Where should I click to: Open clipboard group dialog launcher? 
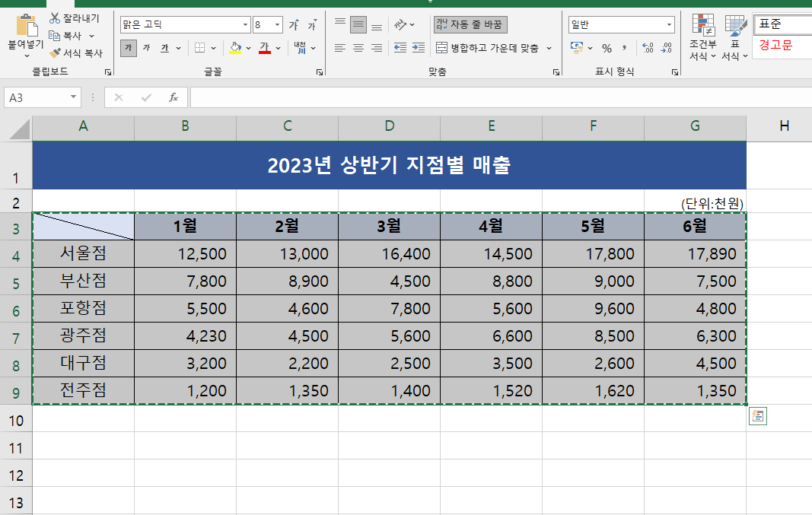[x=108, y=72]
